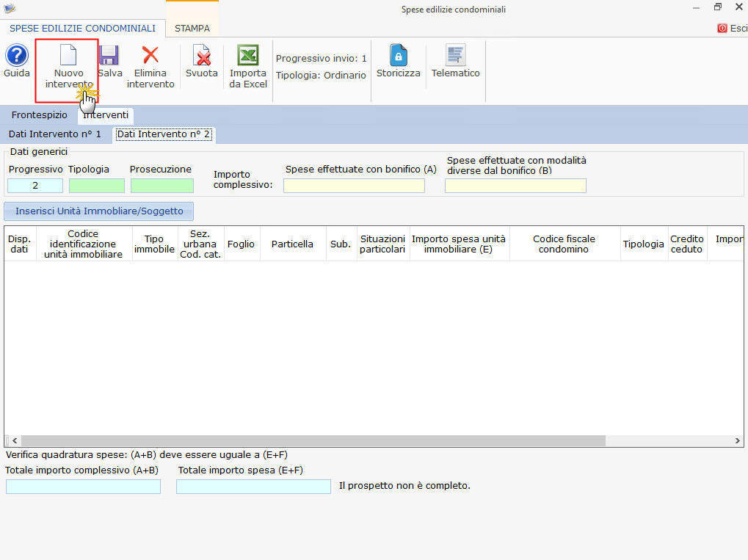The width and height of the screenshot is (748, 560).
Task: Click Codice identificazione unità immobiliare header
Action: (x=84, y=244)
